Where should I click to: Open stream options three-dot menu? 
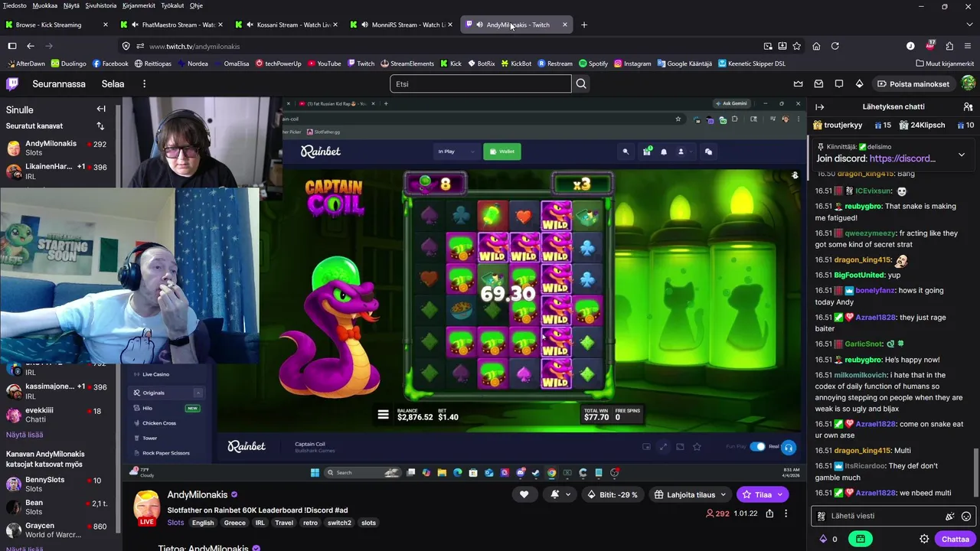click(786, 514)
